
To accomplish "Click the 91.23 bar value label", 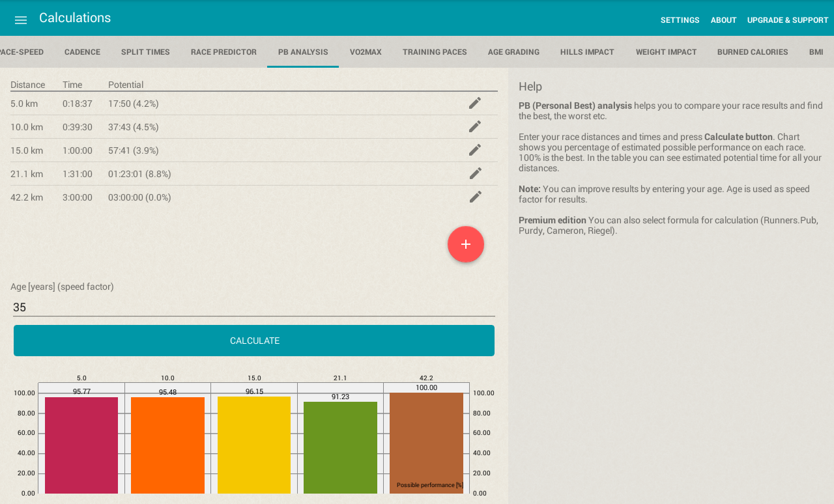I will pos(340,397).
